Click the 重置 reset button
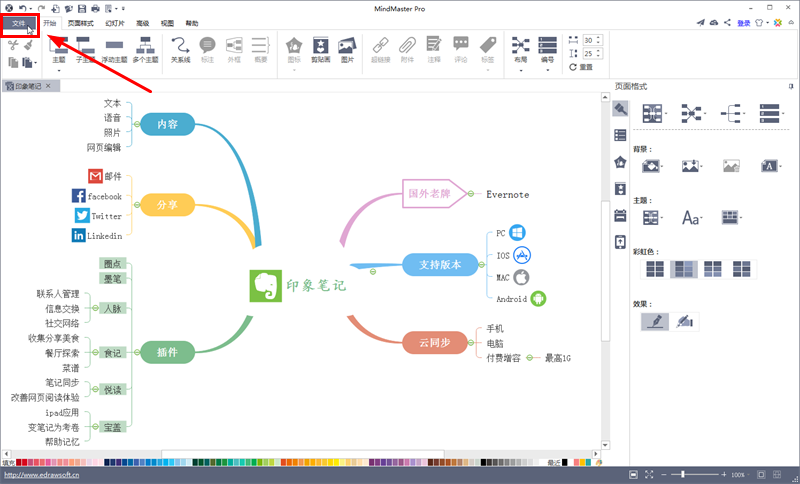This screenshot has width=800, height=484. 581,67
